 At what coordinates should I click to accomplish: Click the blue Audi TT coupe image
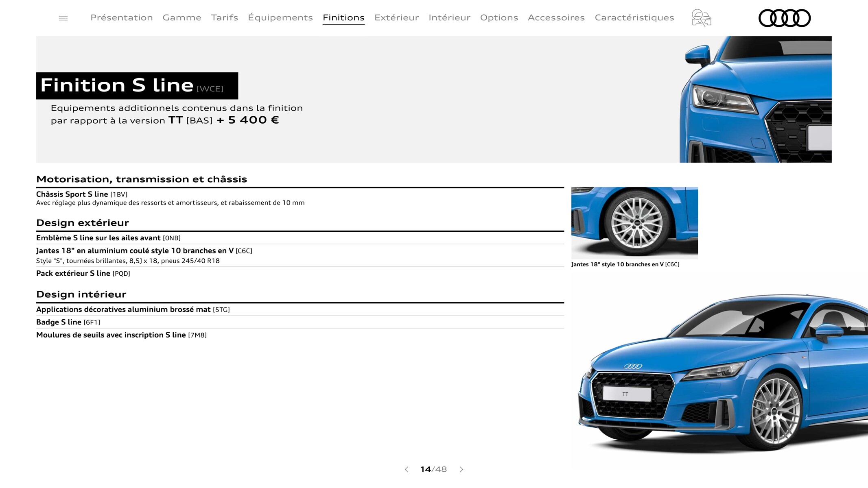pos(723,373)
